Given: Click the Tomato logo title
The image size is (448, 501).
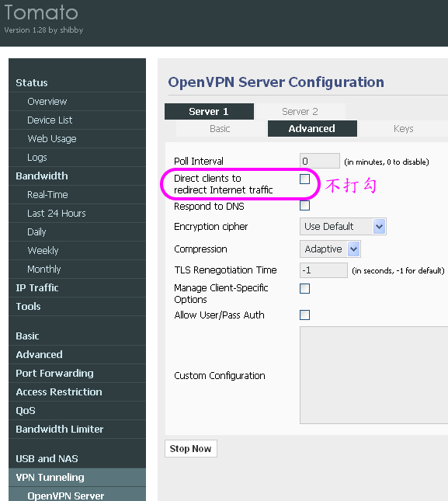Looking at the screenshot, I should 41,12.
